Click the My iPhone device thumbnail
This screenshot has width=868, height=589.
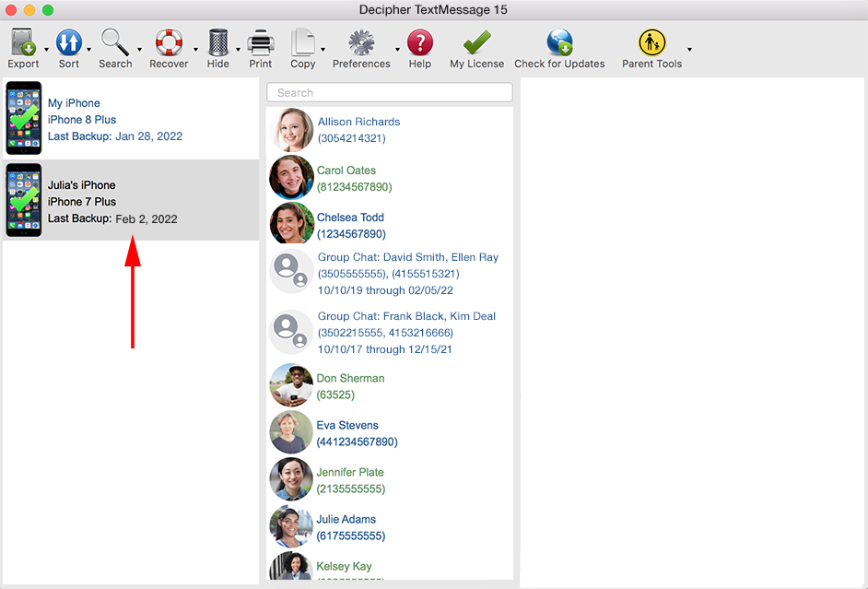pos(22,118)
